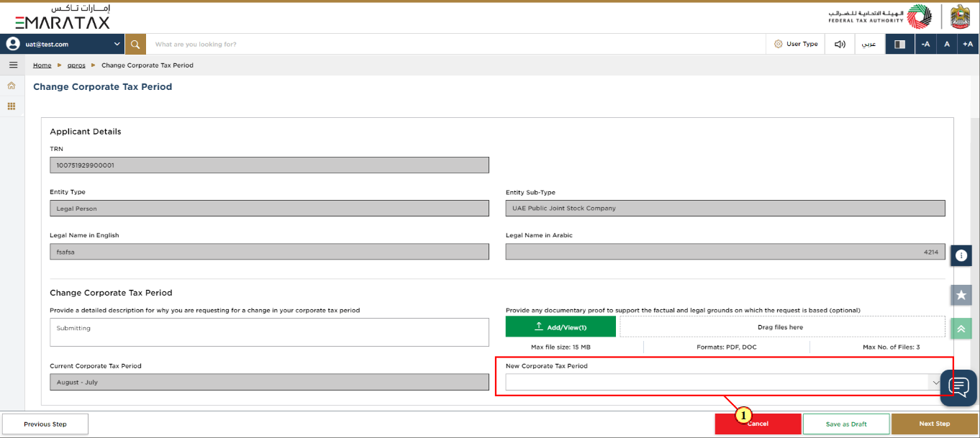
Task: Open the hamburger side menu
Action: coord(12,65)
